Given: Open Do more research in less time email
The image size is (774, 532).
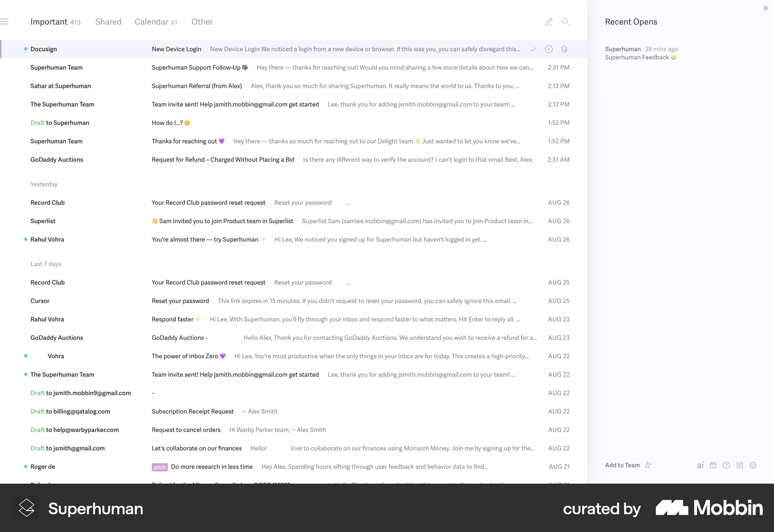Looking at the screenshot, I should point(294,467).
